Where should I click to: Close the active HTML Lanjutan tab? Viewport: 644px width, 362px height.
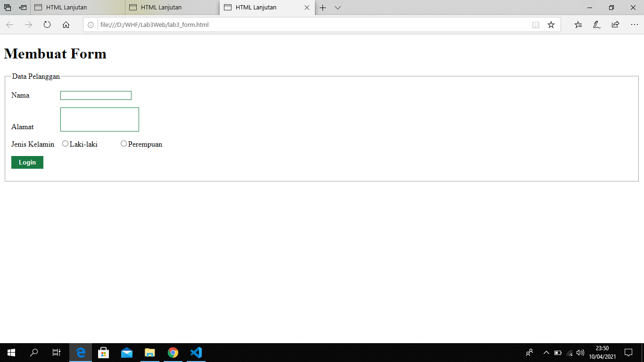(307, 8)
